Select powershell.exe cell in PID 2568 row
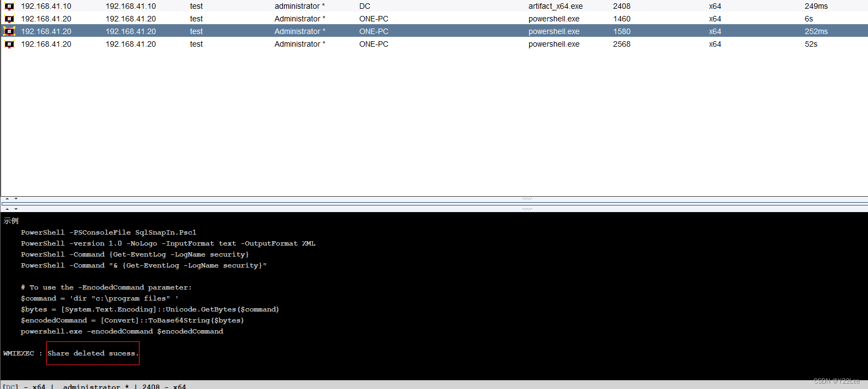This screenshot has height=389, width=868. click(x=554, y=44)
